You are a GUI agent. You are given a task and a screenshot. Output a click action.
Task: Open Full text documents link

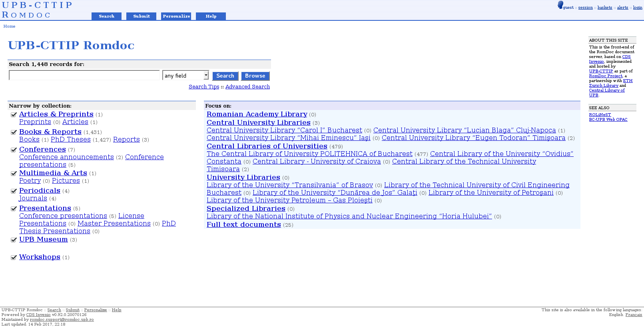coord(244,225)
